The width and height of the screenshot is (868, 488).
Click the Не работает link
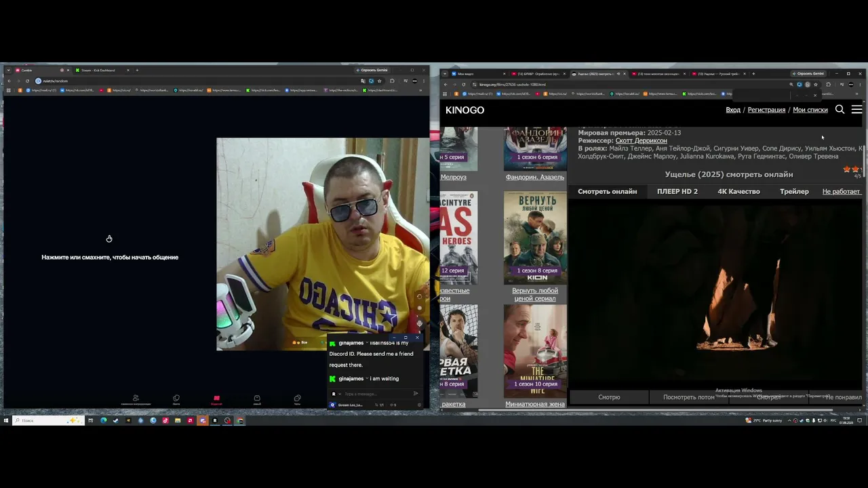click(842, 192)
